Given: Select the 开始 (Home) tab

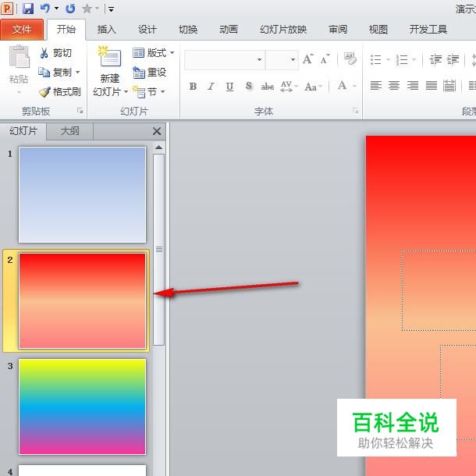Looking at the screenshot, I should pos(66,30).
